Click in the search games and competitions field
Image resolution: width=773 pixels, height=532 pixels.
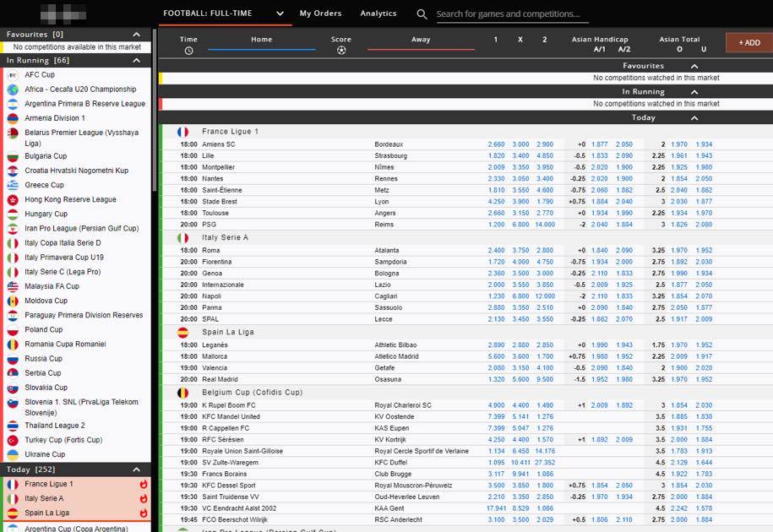click(x=512, y=14)
